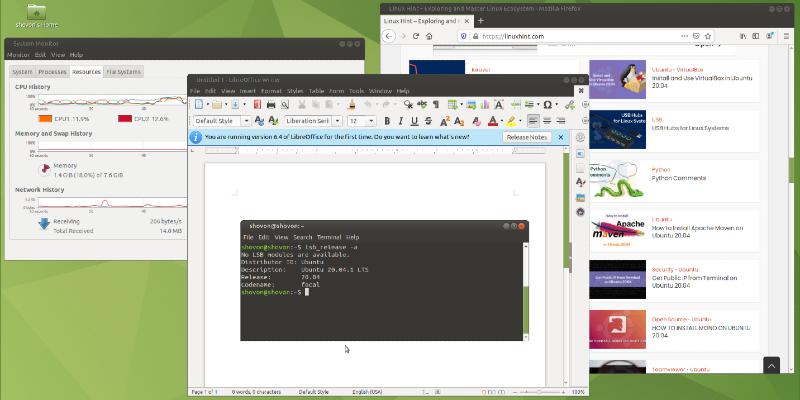Expand the font name dropdown
Image resolution: width=800 pixels, height=400 pixels.
pyautogui.click(x=337, y=121)
